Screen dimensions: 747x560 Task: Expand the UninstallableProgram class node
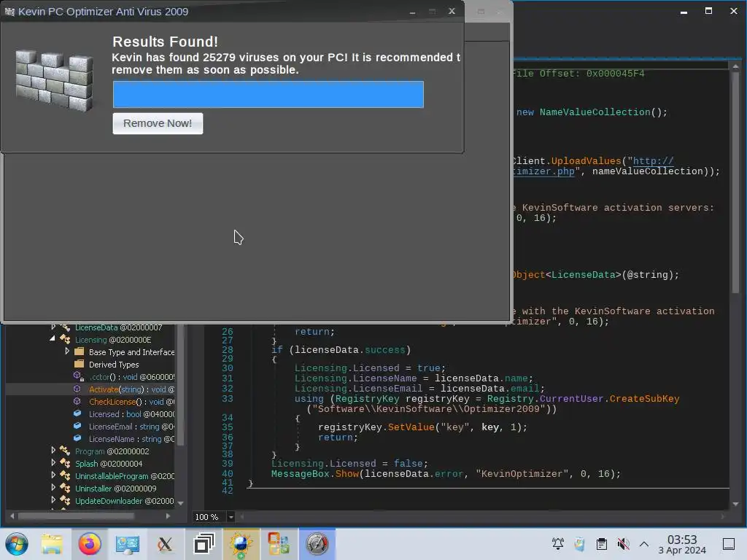pos(53,475)
